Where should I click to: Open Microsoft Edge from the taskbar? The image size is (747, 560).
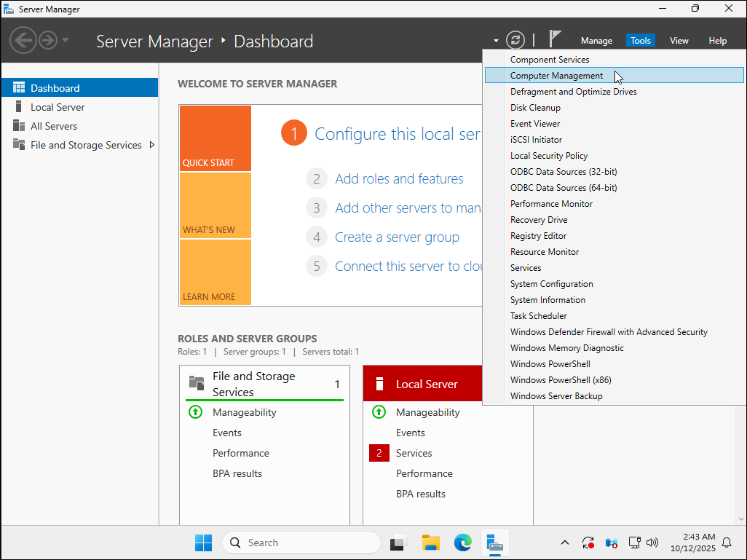[462, 543]
